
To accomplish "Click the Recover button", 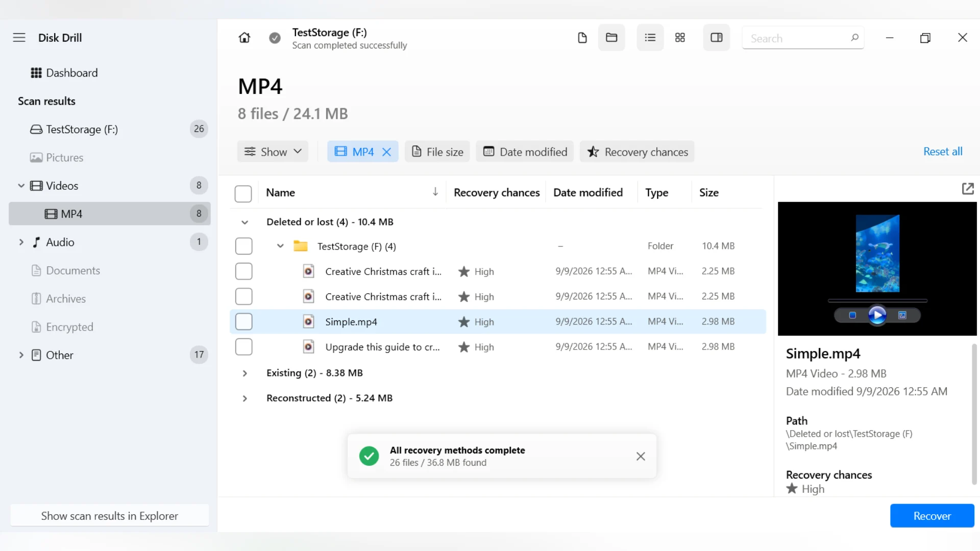I will point(932,516).
